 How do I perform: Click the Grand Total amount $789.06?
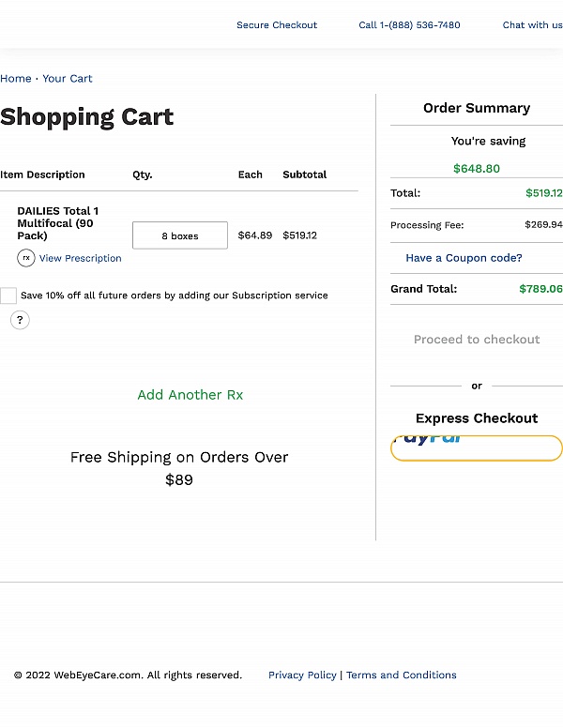pos(540,289)
